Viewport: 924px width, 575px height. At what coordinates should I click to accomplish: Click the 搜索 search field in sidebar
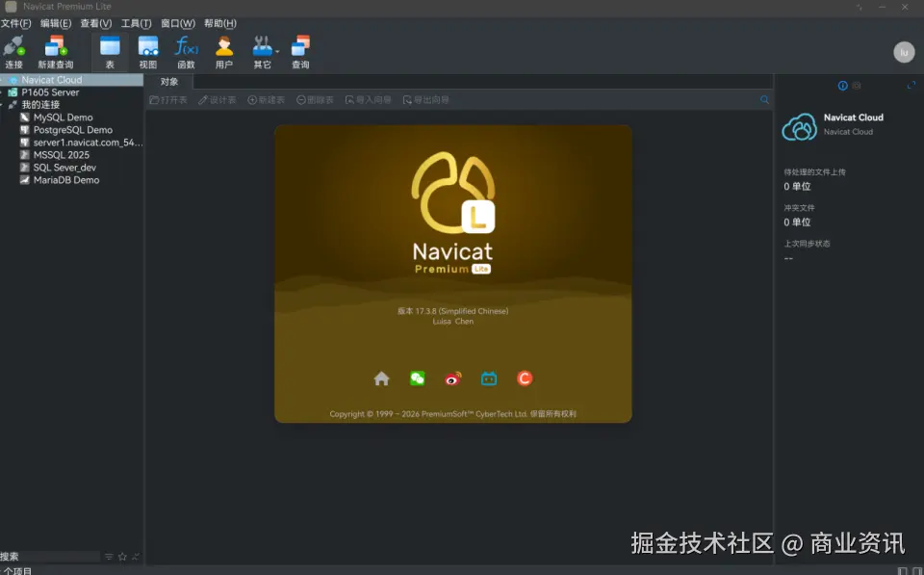(x=50, y=556)
